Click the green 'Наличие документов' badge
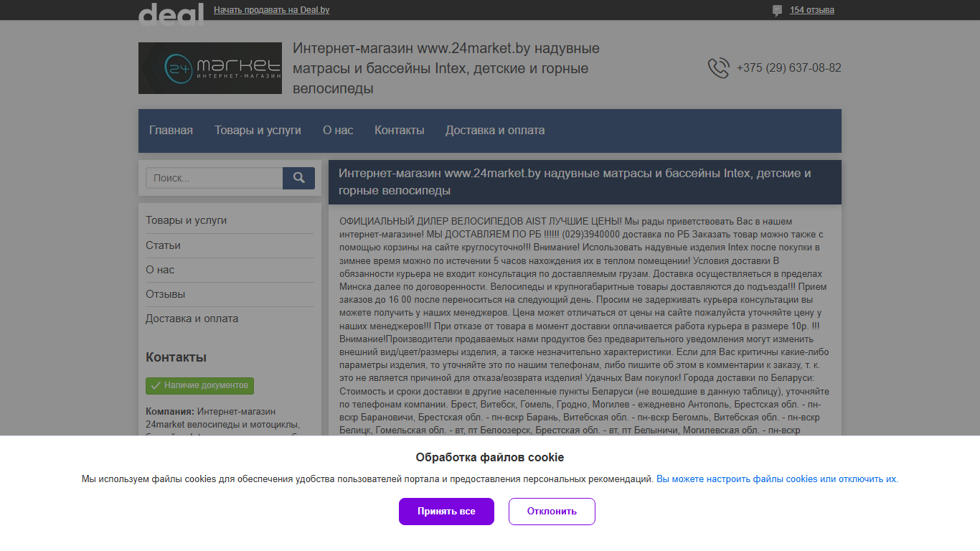The width and height of the screenshot is (980, 551). tap(199, 385)
